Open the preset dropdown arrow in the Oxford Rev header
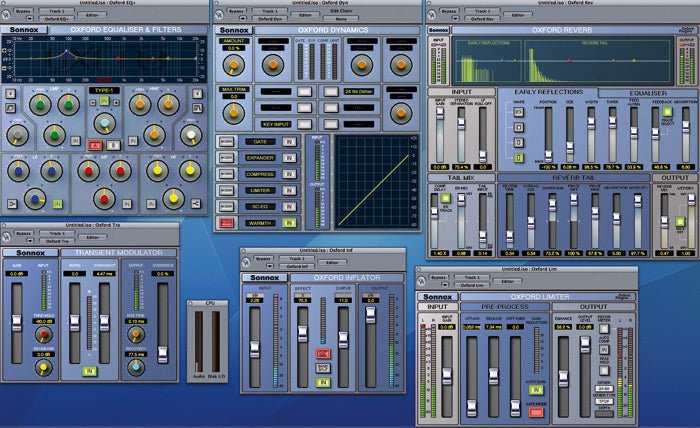This screenshot has height=428, width=700. pos(455,19)
